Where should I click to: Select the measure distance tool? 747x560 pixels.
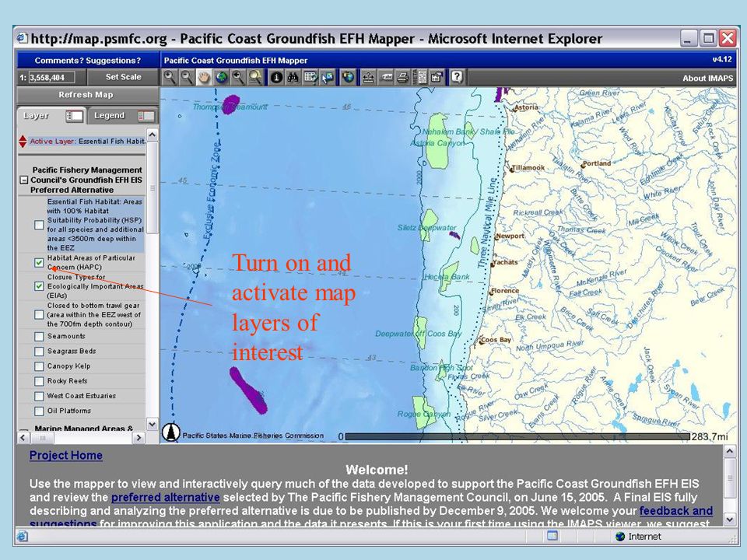[x=368, y=77]
